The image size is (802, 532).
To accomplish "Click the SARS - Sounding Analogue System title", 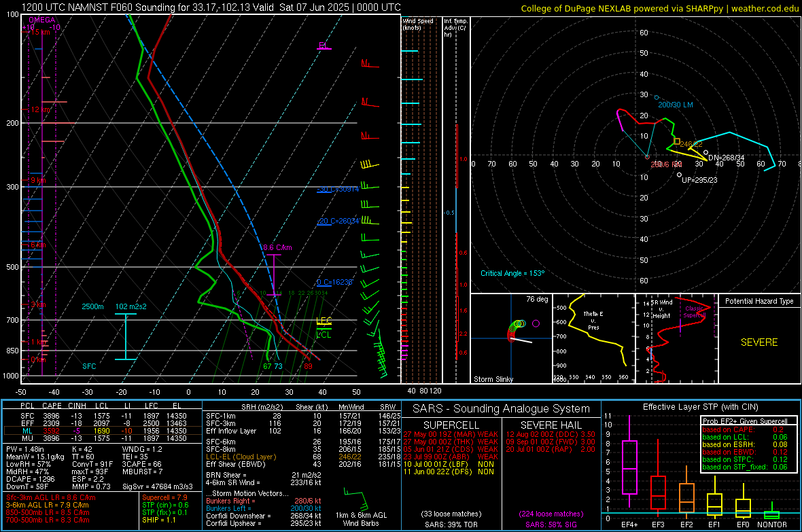I will click(501, 409).
